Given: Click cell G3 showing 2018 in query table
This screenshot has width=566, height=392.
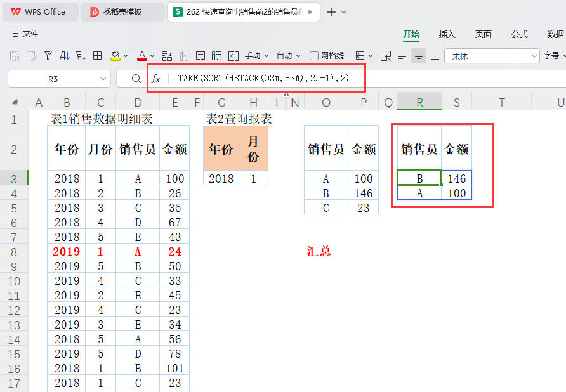Looking at the screenshot, I should pos(221,178).
